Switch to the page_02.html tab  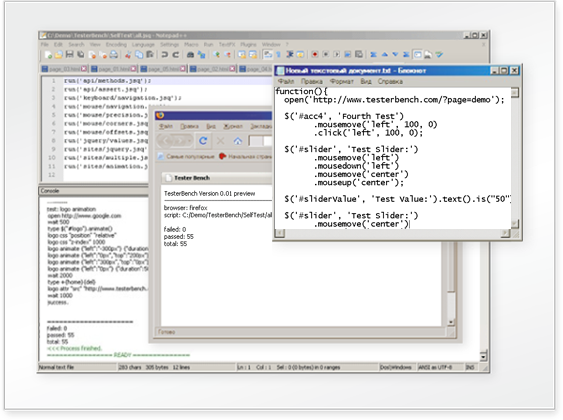[x=213, y=69]
